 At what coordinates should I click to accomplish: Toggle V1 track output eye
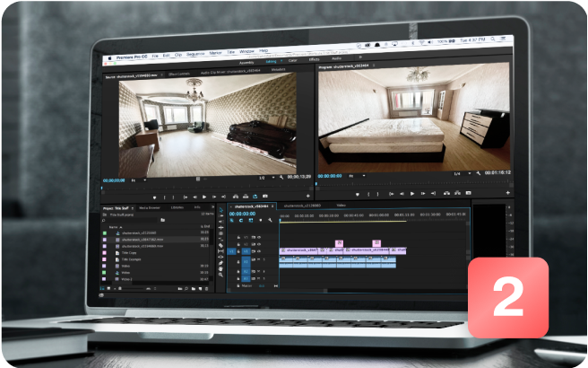click(259, 251)
